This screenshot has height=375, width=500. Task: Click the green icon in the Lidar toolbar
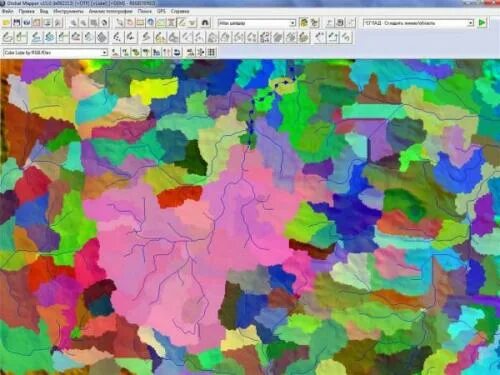[135, 52]
